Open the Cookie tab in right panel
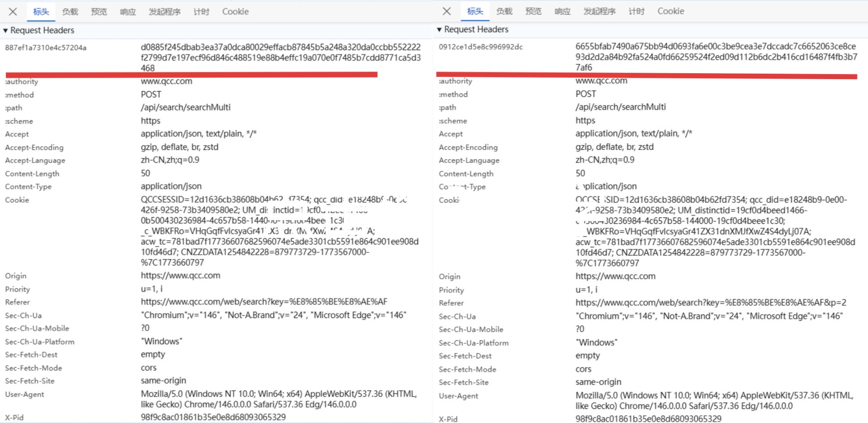The image size is (868, 423). [x=670, y=11]
